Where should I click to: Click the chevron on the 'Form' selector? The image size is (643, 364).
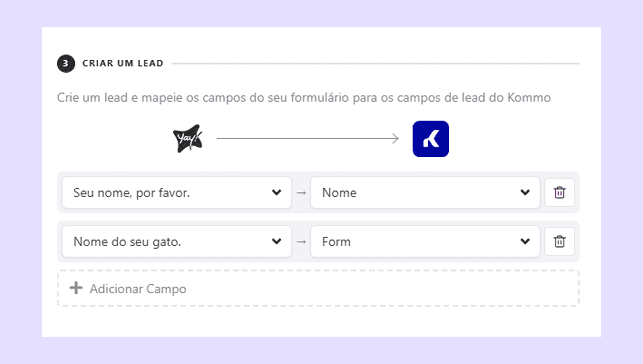click(525, 242)
